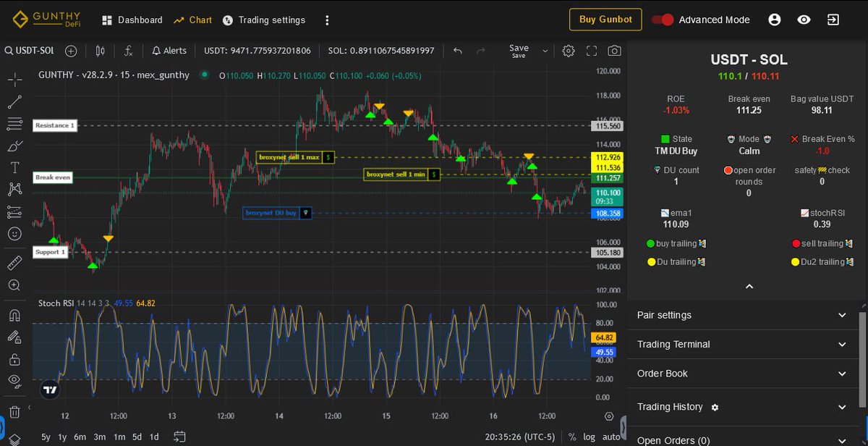Select the 5d time range

pos(137,437)
